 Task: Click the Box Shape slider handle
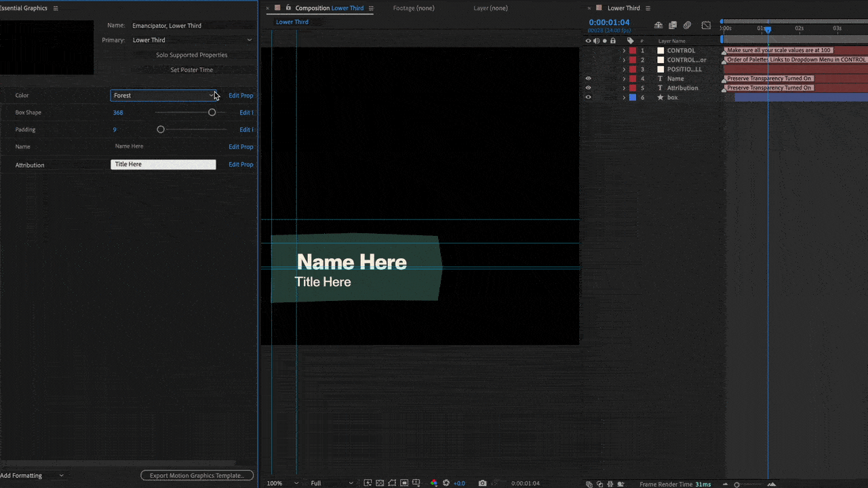pos(212,113)
